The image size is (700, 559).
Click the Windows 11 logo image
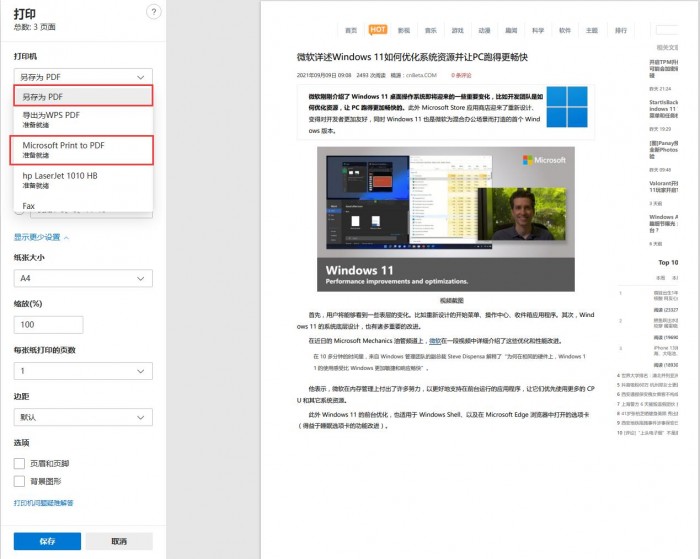[x=565, y=105]
